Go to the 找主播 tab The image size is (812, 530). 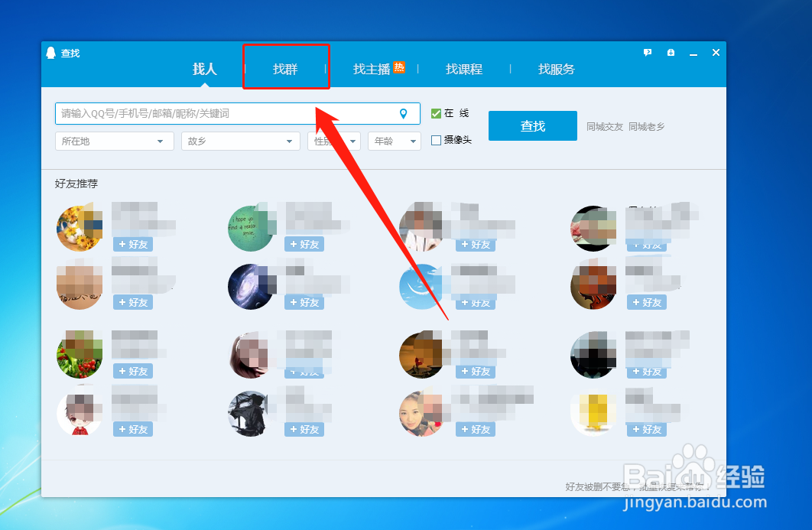[372, 69]
